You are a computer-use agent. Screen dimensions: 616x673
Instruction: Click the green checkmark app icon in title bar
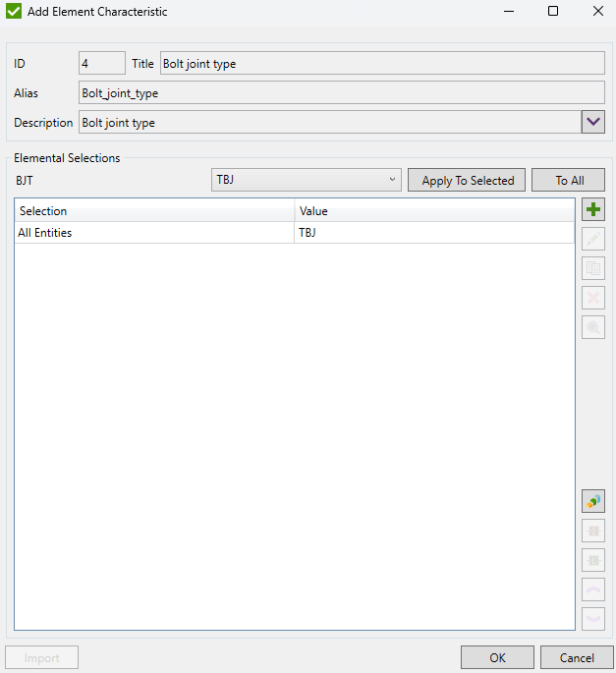pos(14,12)
